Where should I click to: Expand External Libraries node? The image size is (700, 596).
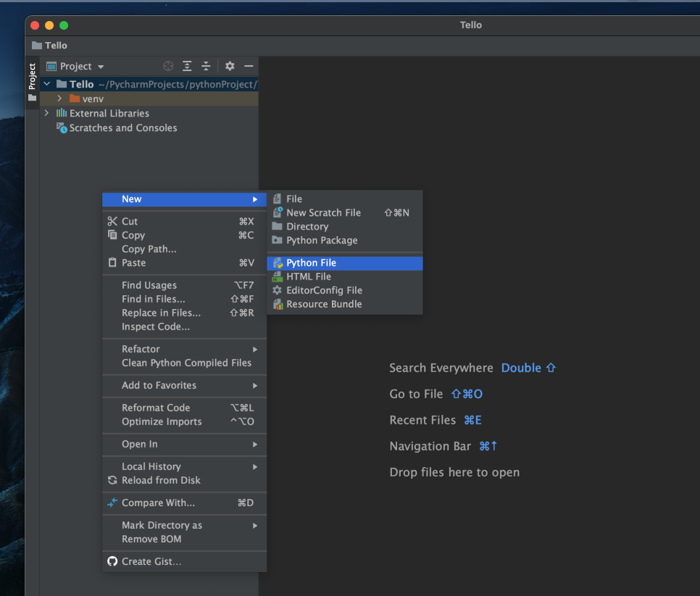coord(46,113)
